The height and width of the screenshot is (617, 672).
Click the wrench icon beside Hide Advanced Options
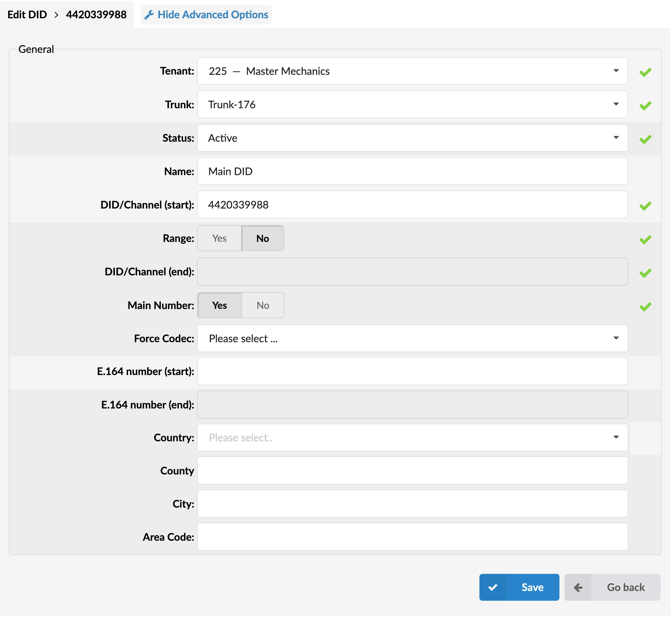(x=149, y=15)
